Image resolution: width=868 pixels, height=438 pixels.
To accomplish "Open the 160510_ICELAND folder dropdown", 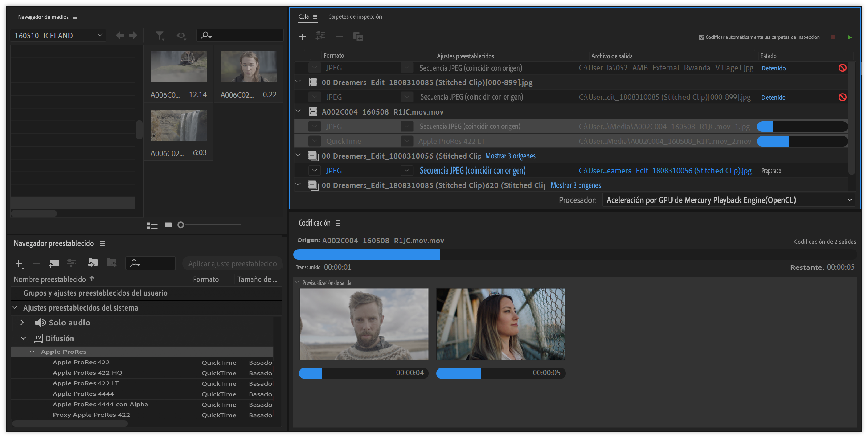I will [x=100, y=35].
